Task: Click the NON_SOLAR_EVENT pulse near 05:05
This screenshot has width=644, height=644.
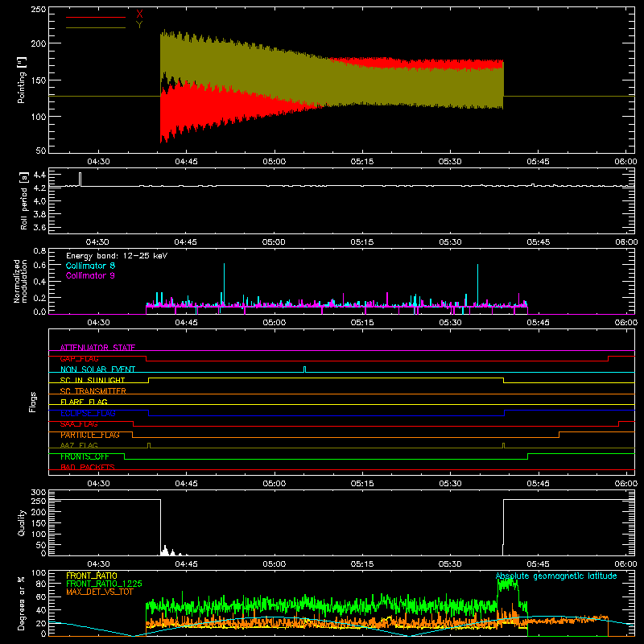Action: [x=304, y=369]
